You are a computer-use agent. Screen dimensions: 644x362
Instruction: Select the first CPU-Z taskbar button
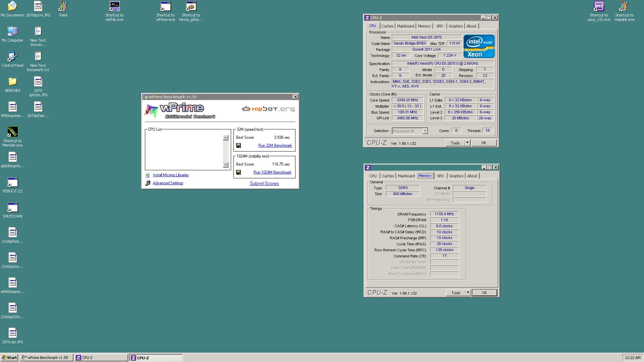101,358
